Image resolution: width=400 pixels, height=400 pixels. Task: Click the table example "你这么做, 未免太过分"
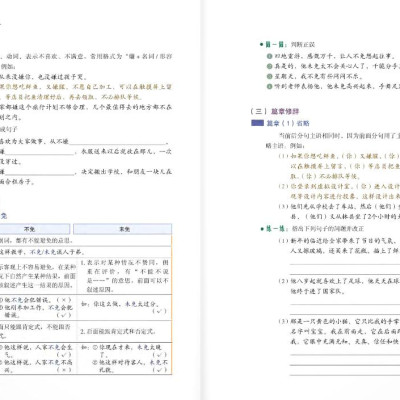point(120,304)
